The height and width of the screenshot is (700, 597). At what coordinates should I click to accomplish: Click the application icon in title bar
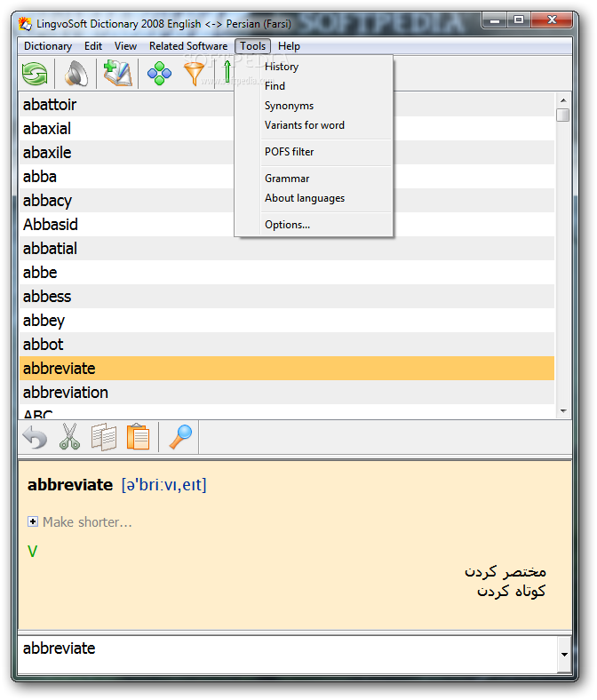(25, 24)
